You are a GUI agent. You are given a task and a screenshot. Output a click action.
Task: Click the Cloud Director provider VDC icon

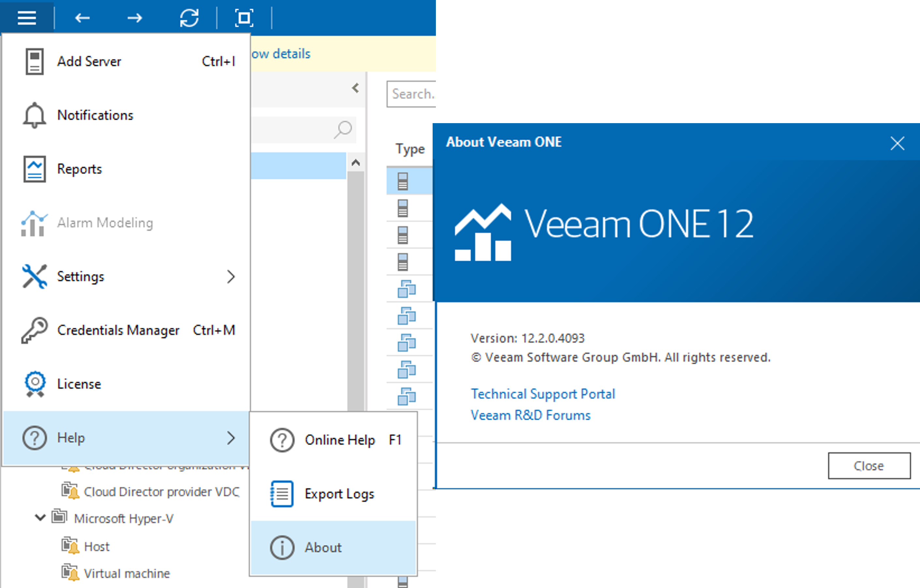70,491
